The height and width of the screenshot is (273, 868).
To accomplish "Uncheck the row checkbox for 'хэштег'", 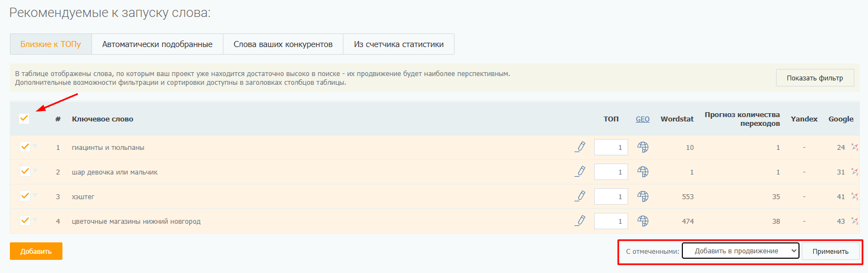I will tap(25, 196).
